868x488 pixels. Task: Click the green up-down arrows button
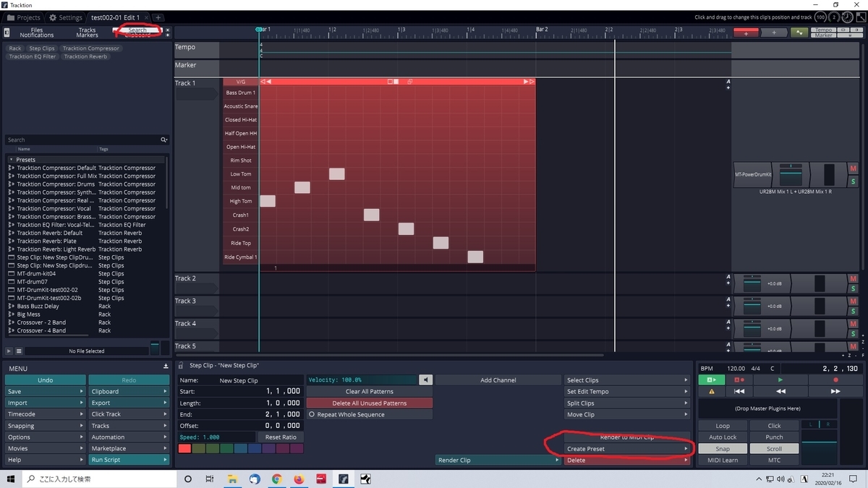pyautogui.click(x=799, y=33)
